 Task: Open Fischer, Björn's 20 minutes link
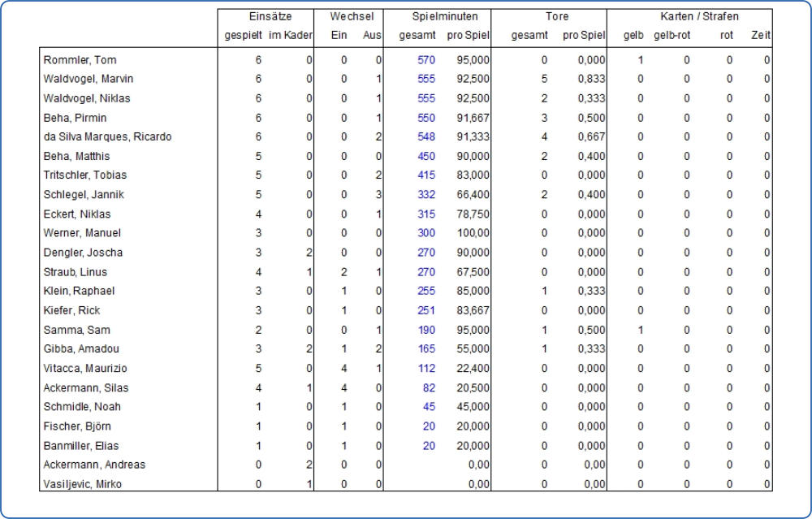point(429,426)
